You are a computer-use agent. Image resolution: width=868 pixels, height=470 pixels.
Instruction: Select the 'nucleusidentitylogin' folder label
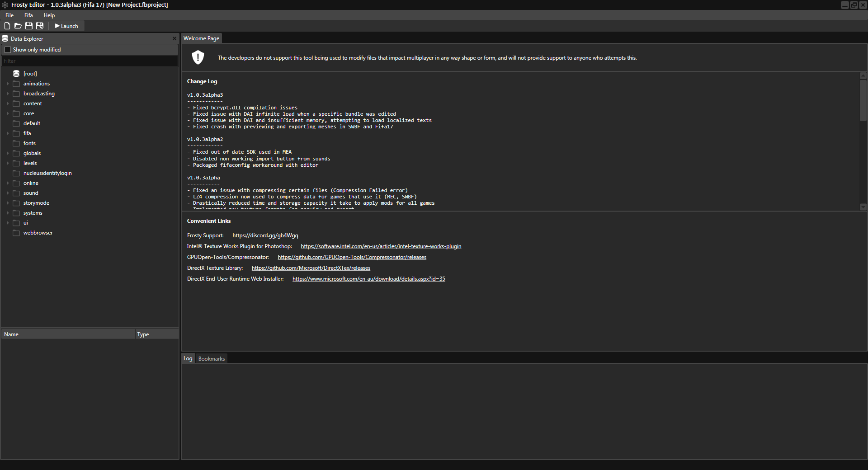(47, 173)
